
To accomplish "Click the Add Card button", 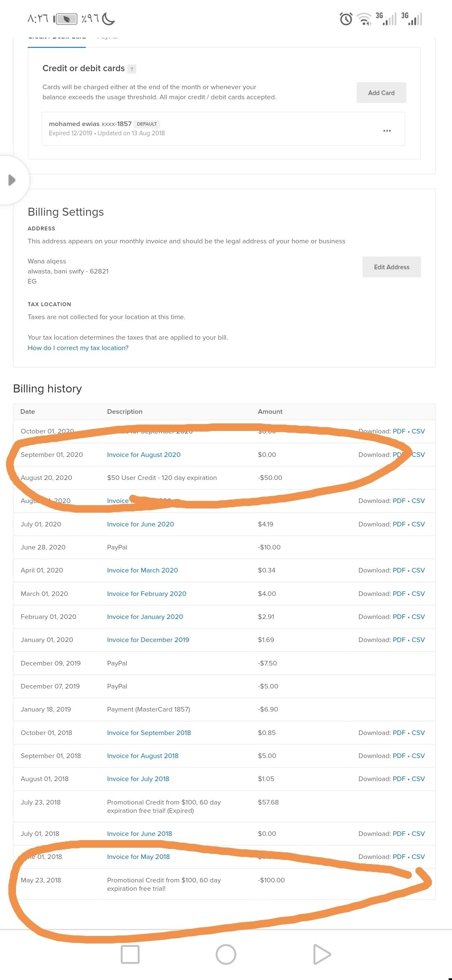I will (381, 93).
